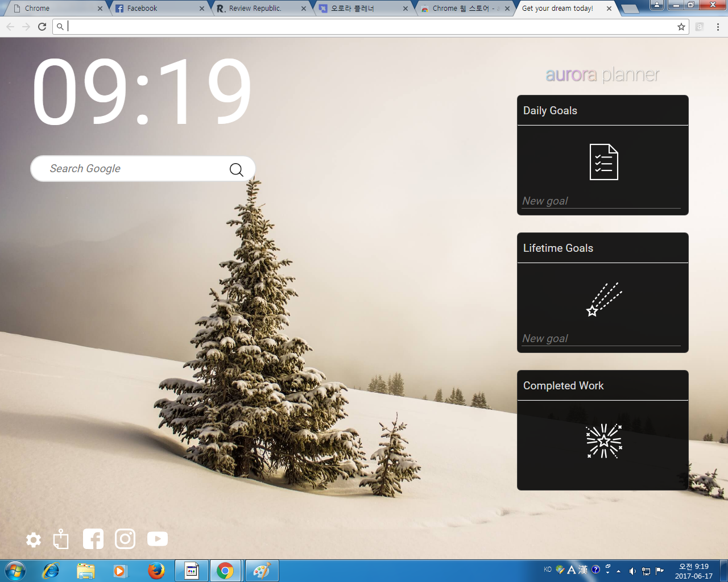
Task: Show hidden system tray icons
Action: pyautogui.click(x=619, y=571)
